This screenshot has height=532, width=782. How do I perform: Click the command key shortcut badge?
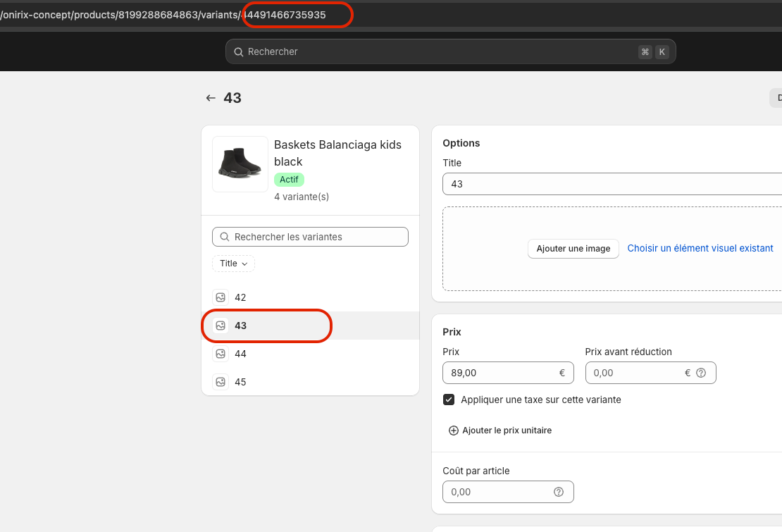pyautogui.click(x=645, y=52)
